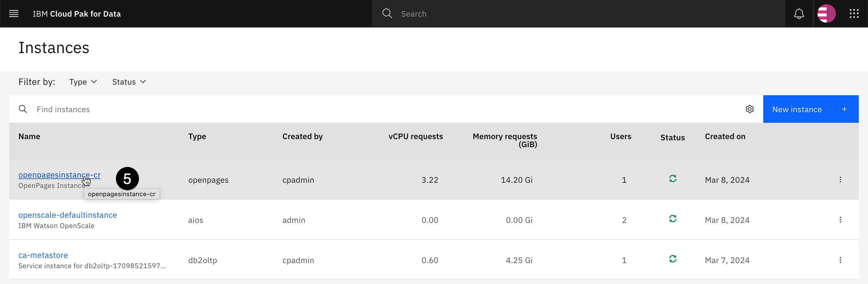
Task: Open overflow menu for openpagesinstance-cr row
Action: (x=840, y=180)
